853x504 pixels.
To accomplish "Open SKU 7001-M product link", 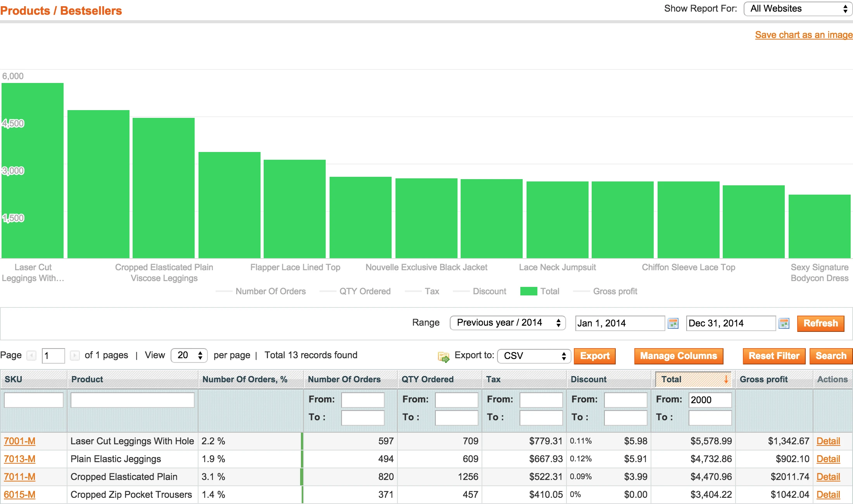I will 19,441.
